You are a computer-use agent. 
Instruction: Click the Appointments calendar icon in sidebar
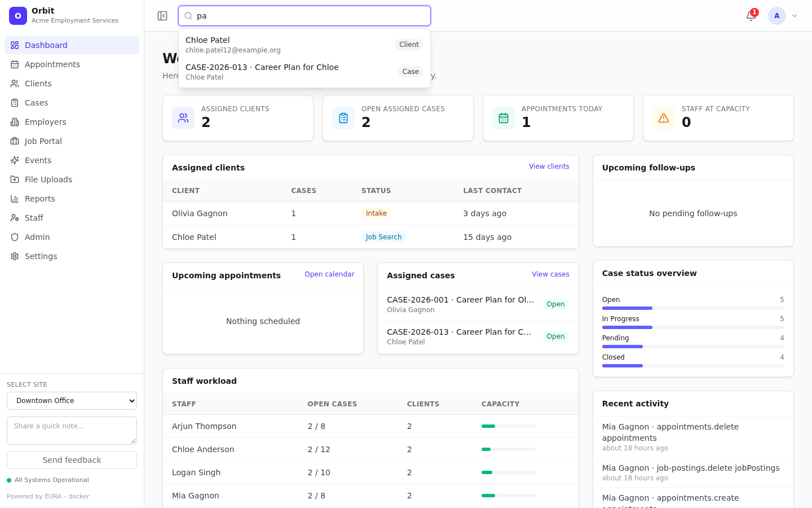coord(15,64)
